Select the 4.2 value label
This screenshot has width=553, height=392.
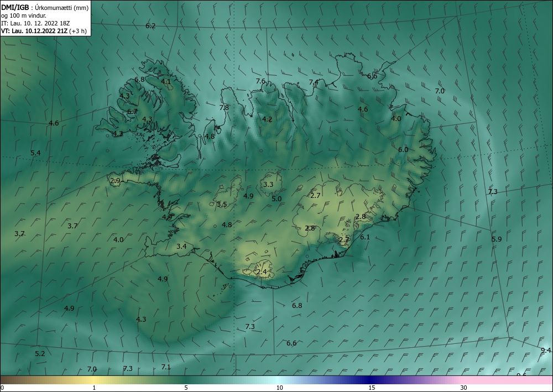(x=267, y=119)
